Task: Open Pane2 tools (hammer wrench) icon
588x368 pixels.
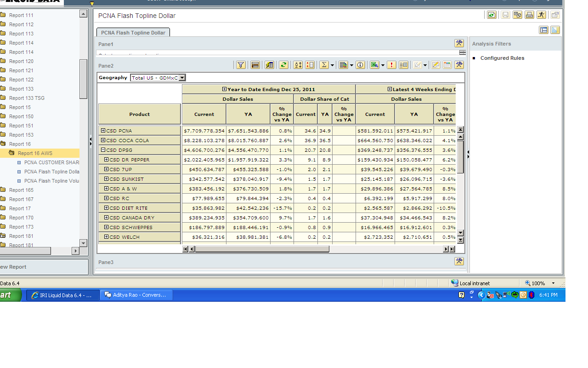Action: click(459, 65)
